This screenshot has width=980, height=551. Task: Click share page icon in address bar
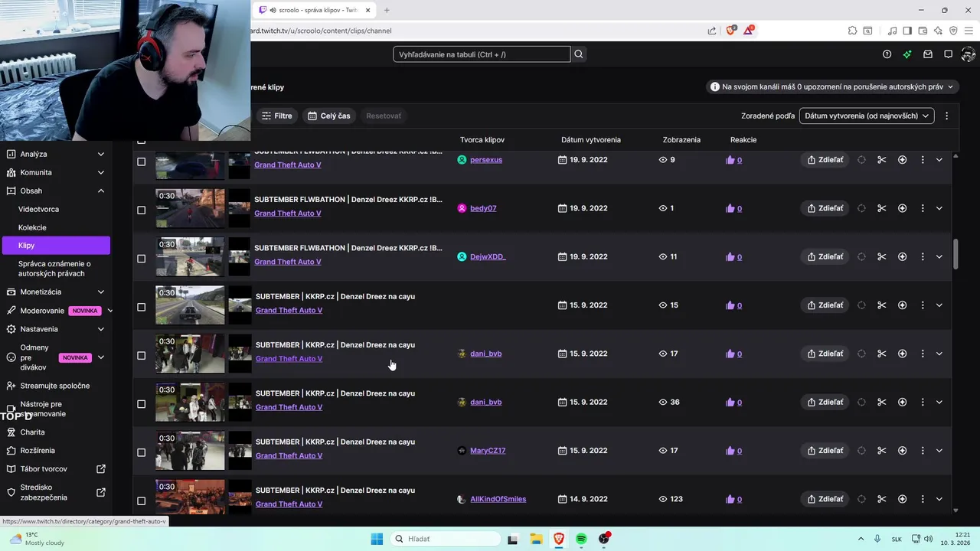click(712, 31)
